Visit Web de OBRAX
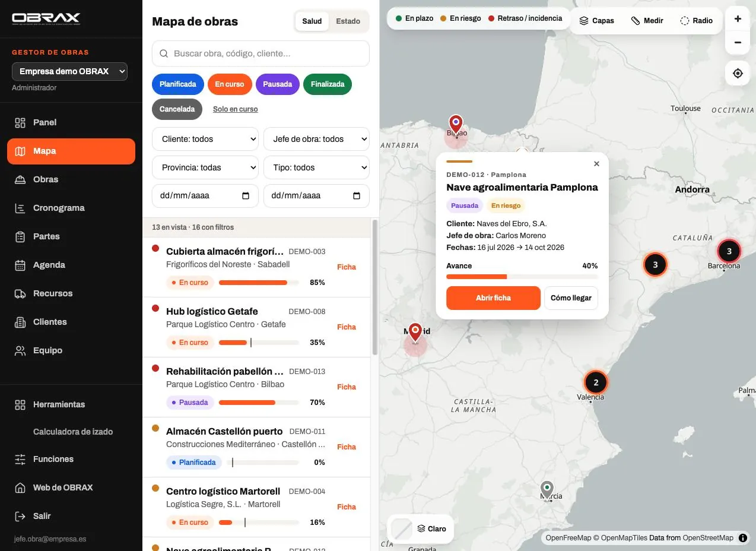Image resolution: width=756 pixels, height=551 pixels. 71,487
